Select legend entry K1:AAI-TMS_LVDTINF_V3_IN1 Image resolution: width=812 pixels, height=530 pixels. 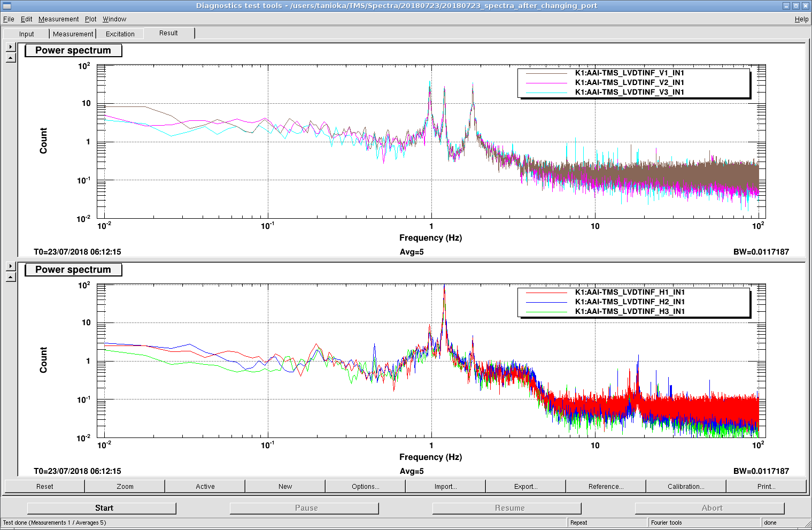(630, 92)
